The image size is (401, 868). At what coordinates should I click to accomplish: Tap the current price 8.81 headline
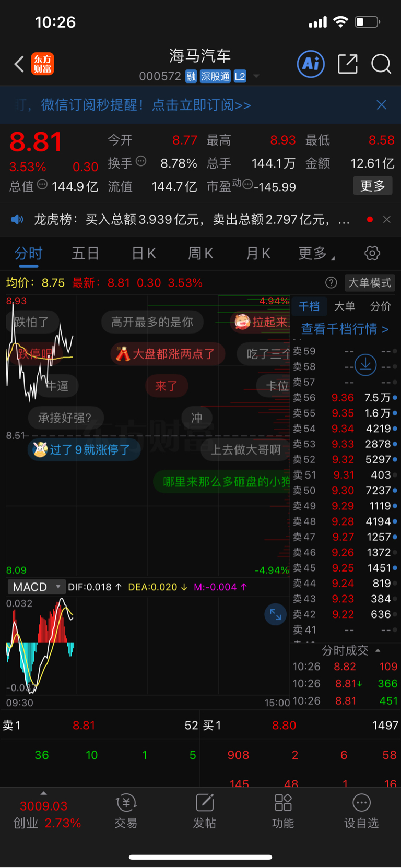36,142
